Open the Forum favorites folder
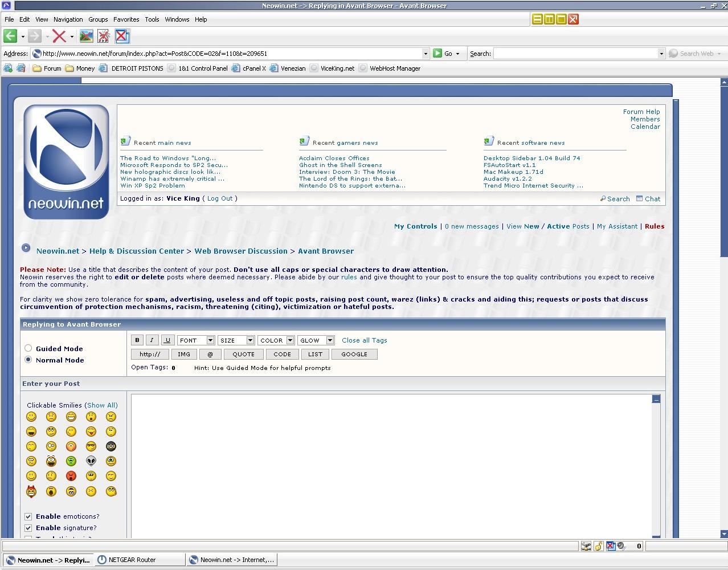728x570 pixels. [x=47, y=68]
